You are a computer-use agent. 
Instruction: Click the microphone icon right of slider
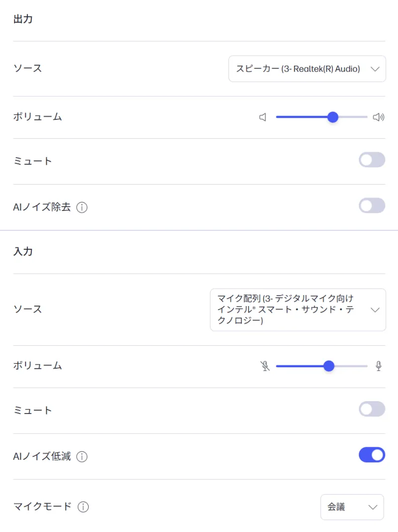(x=379, y=366)
